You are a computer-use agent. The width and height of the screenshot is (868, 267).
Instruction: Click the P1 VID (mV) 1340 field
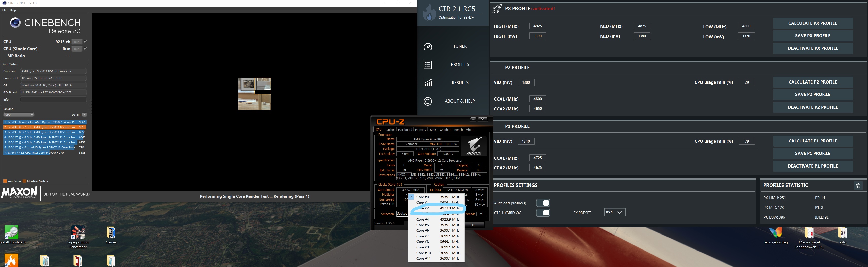[526, 141]
